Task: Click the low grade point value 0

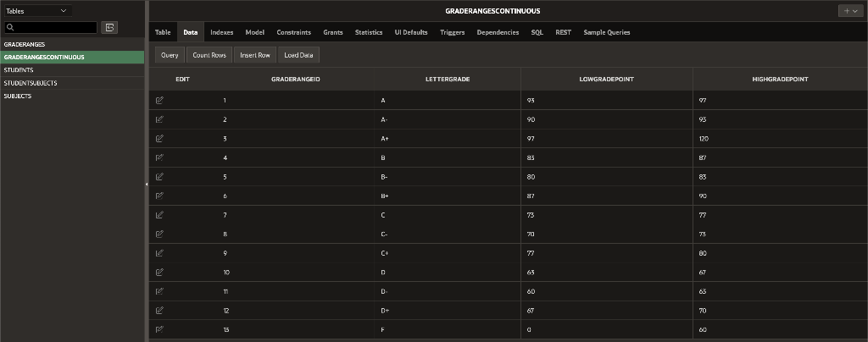Action: 529,330
